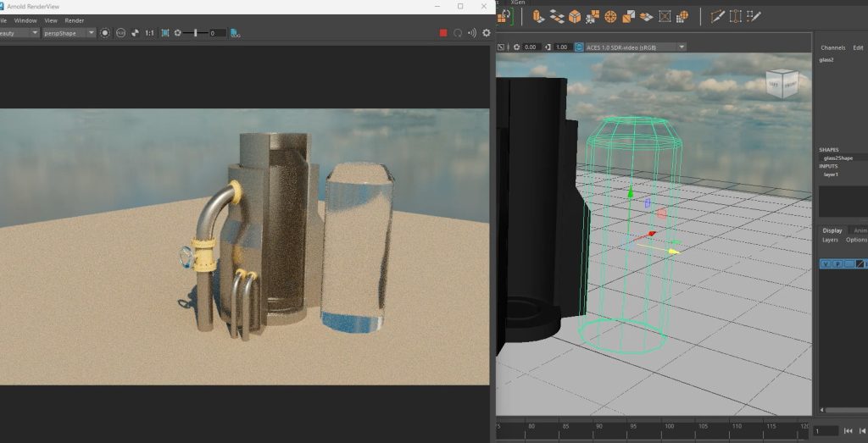Stop the Arnold render with the red button

coord(442,33)
